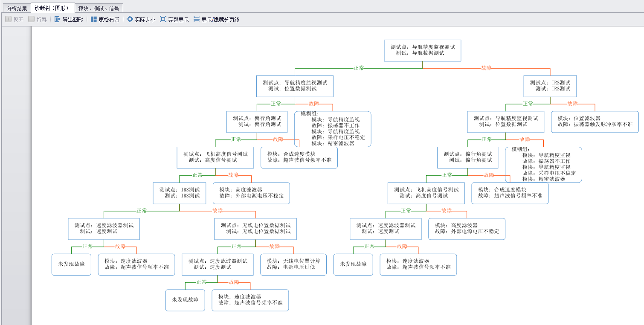This screenshot has width=644, height=325.
Task: Click the 模糊组 box in the left subtree
Action: tap(333, 129)
